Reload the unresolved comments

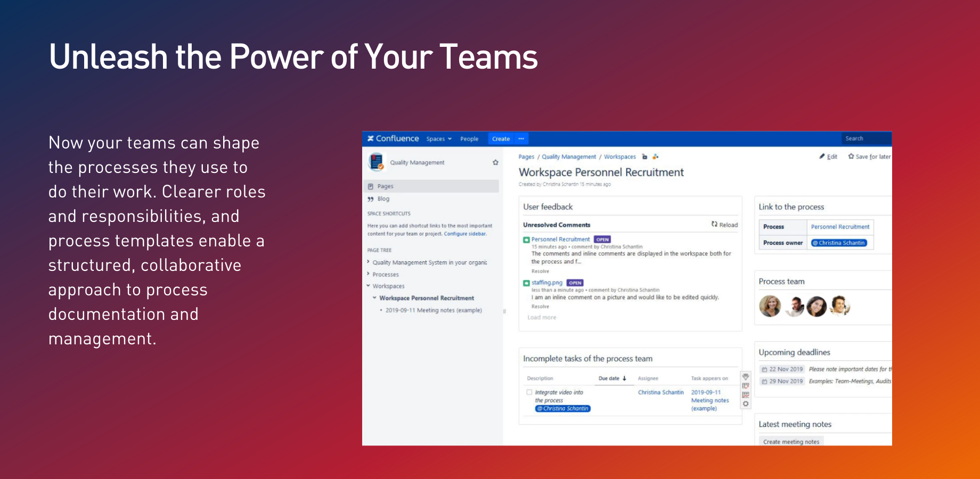coord(724,225)
